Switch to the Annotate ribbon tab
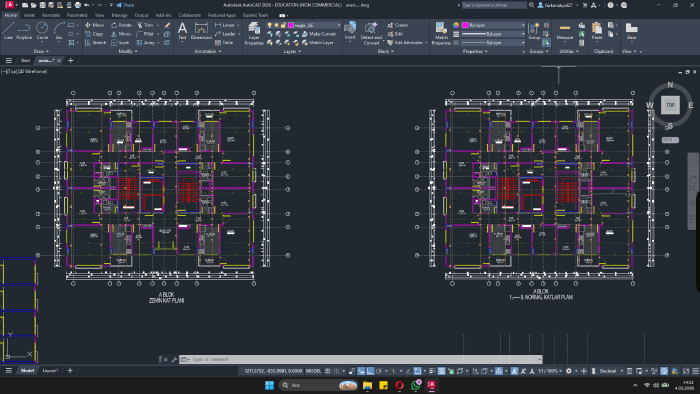 coord(50,15)
